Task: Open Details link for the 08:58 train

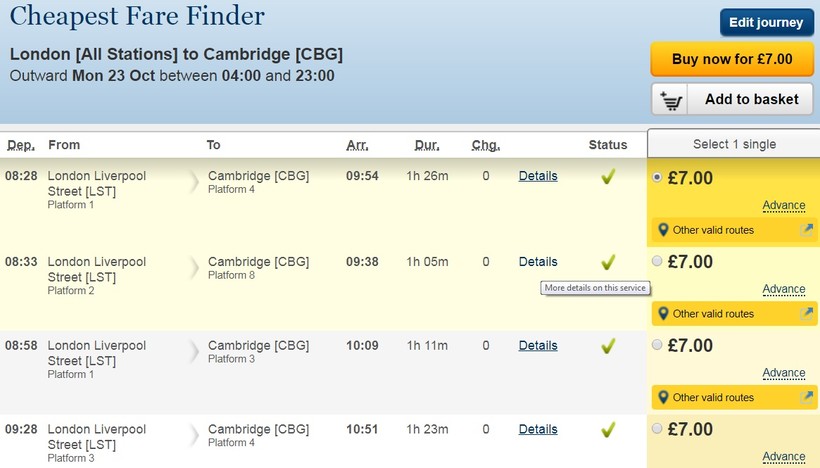Action: [538, 346]
